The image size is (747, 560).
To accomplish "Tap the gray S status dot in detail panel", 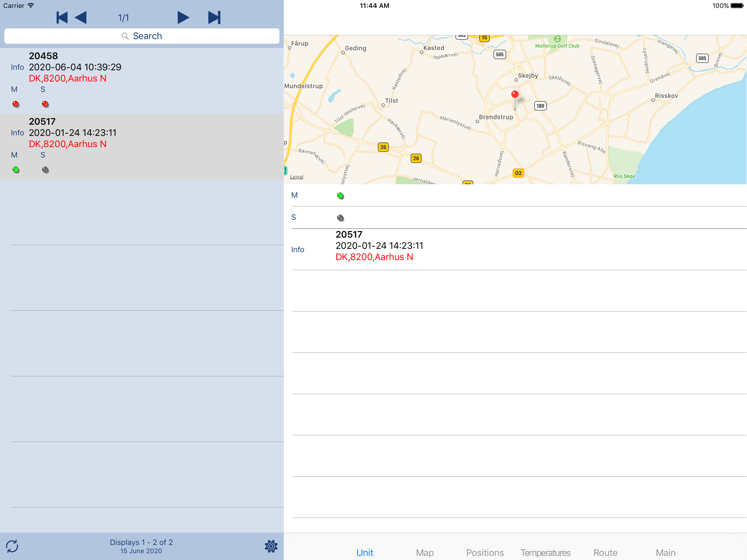I will tap(340, 218).
